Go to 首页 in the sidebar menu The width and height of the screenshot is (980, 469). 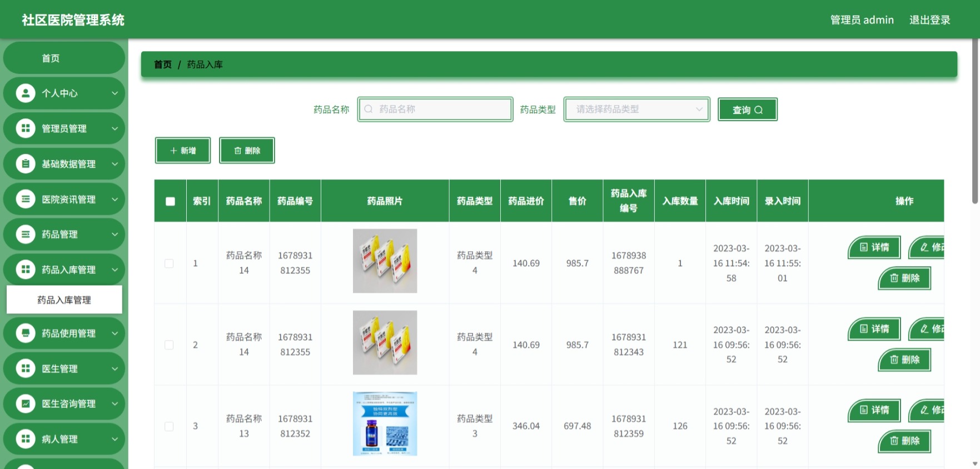click(64, 58)
